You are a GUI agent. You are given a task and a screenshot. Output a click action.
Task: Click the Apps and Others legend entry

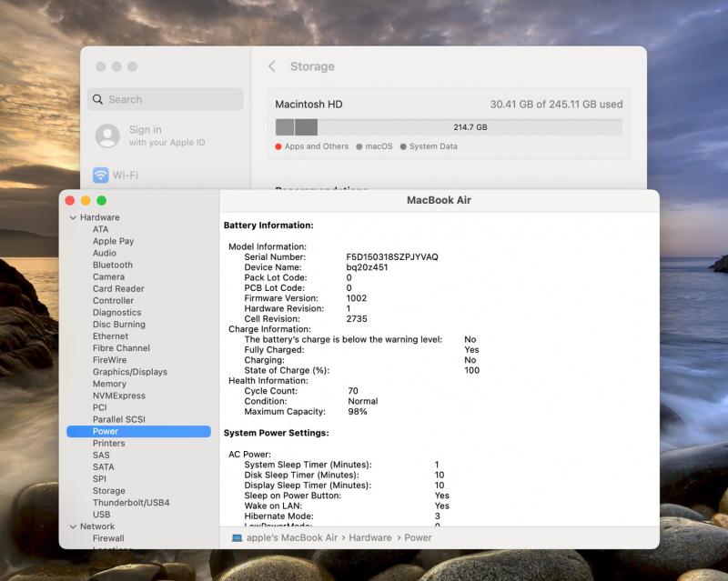coord(311,146)
